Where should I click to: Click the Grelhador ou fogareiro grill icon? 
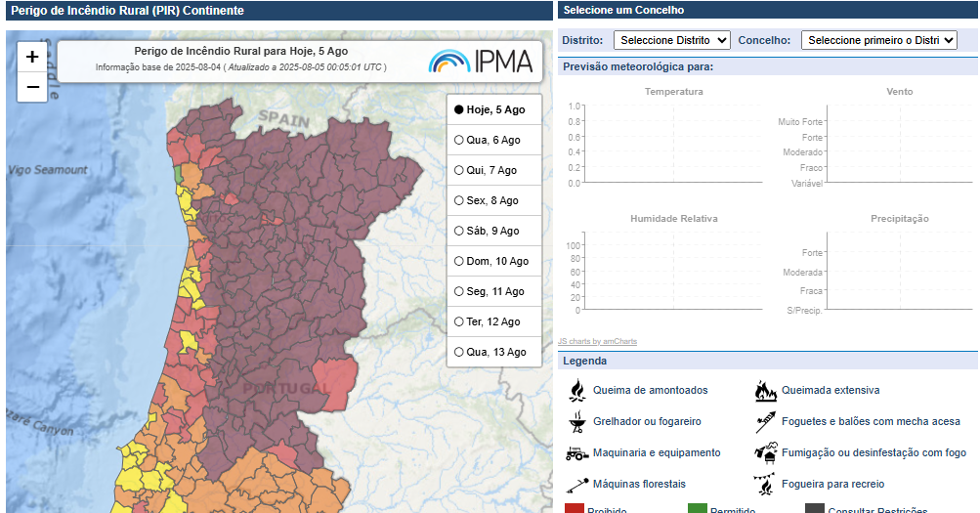point(576,422)
